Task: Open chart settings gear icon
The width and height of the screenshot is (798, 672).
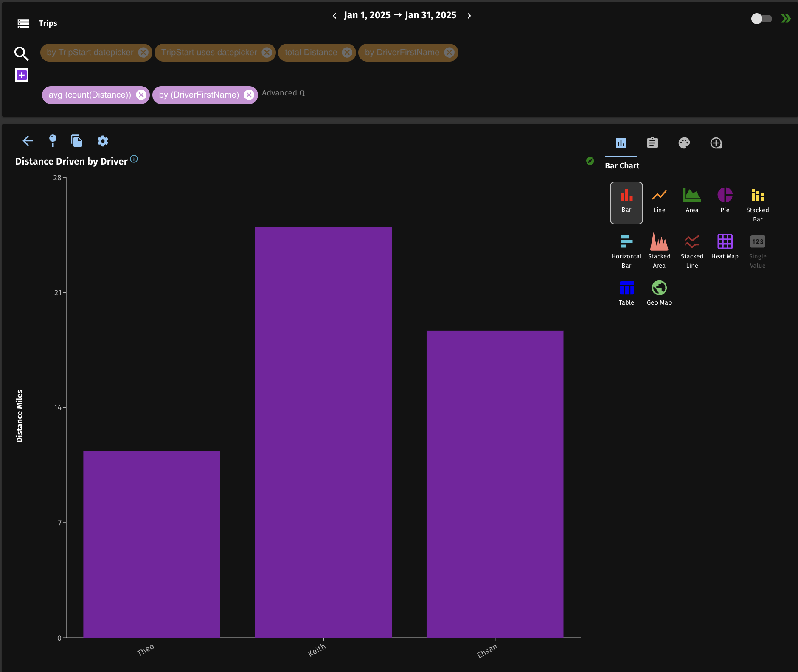Action: pyautogui.click(x=103, y=141)
